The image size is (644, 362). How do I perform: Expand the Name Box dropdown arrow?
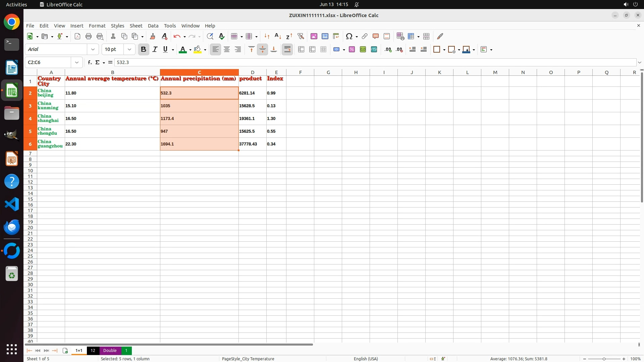point(77,62)
